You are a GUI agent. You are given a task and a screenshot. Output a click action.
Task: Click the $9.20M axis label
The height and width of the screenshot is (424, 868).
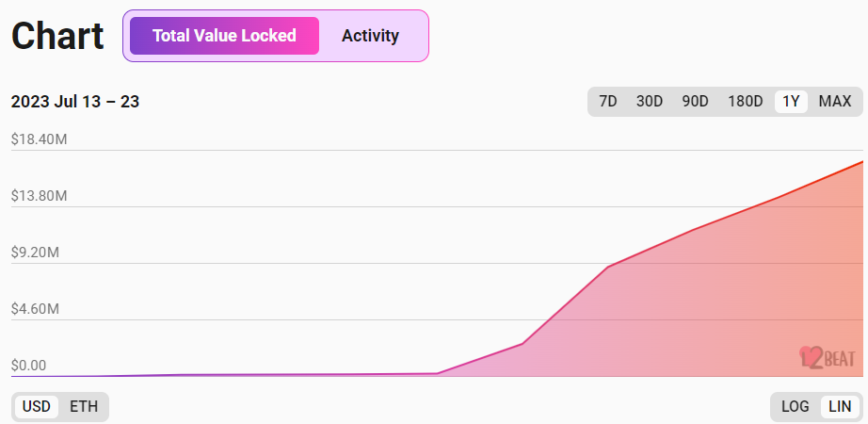[35, 253]
